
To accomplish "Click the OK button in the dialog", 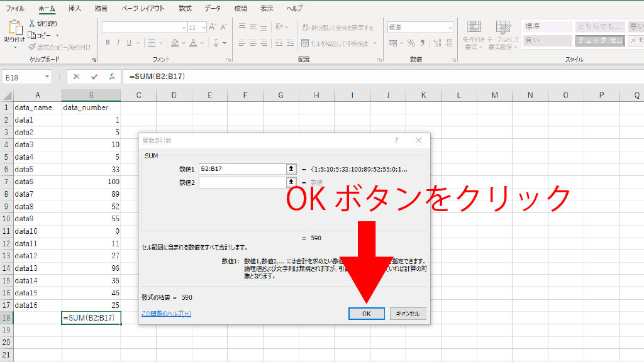I will (366, 313).
